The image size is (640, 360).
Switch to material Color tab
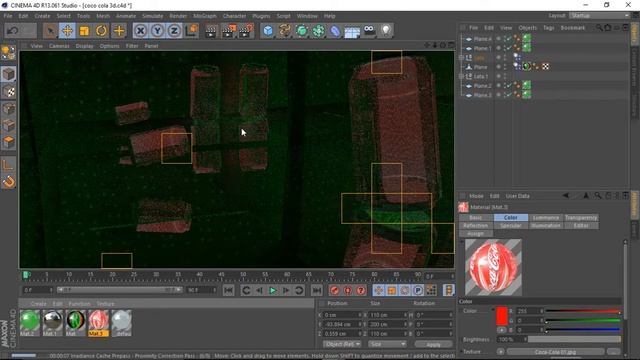pyautogui.click(x=511, y=218)
